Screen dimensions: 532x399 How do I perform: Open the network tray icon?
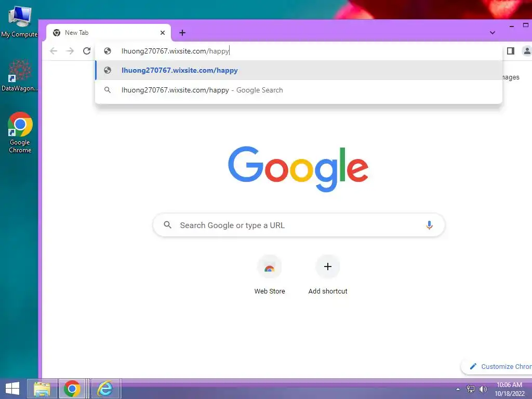pyautogui.click(x=471, y=389)
